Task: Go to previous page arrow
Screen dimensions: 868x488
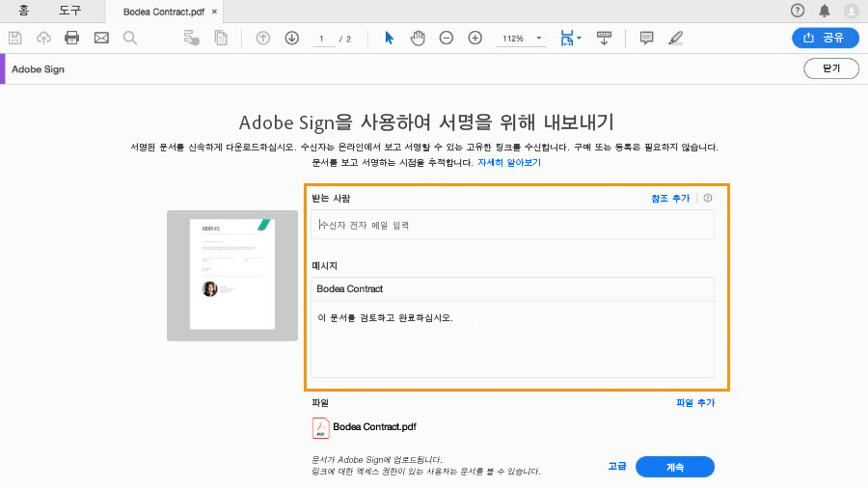Action: pyautogui.click(x=263, y=38)
